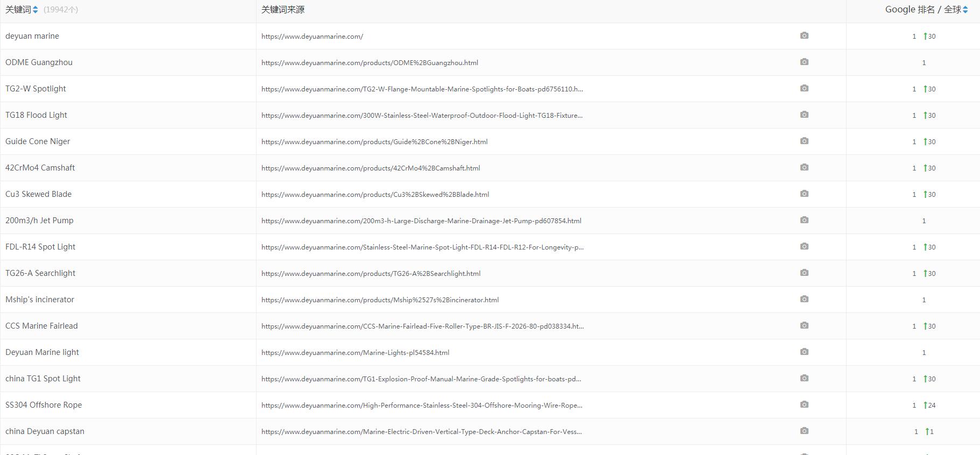Sort by the 关键词 column arrows
Image resolution: width=980 pixels, height=455 pixels.
[x=35, y=10]
